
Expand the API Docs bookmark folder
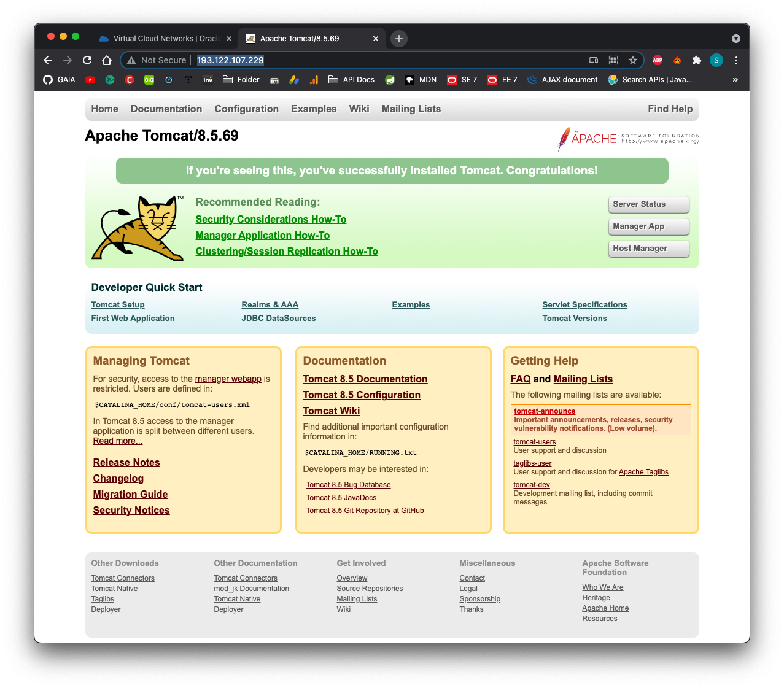pos(352,80)
